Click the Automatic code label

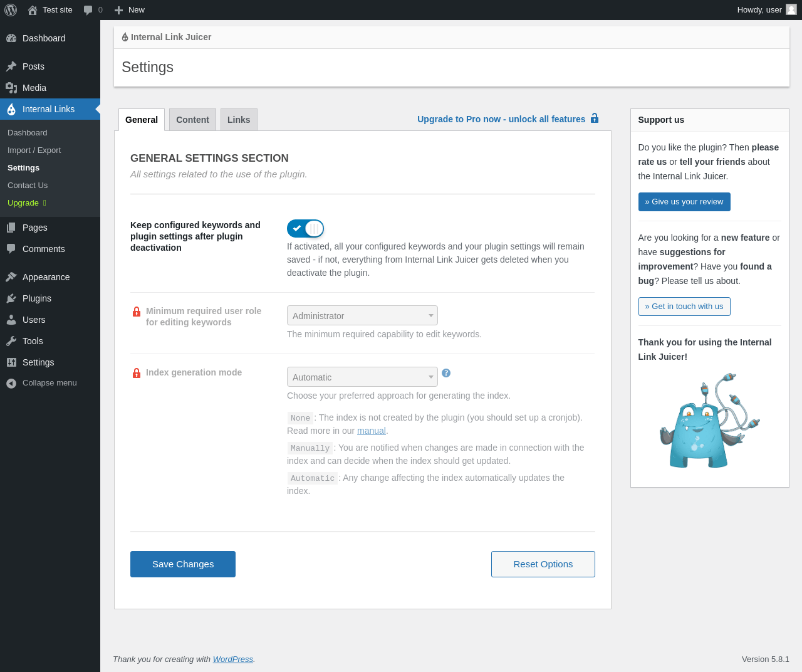[x=313, y=478]
